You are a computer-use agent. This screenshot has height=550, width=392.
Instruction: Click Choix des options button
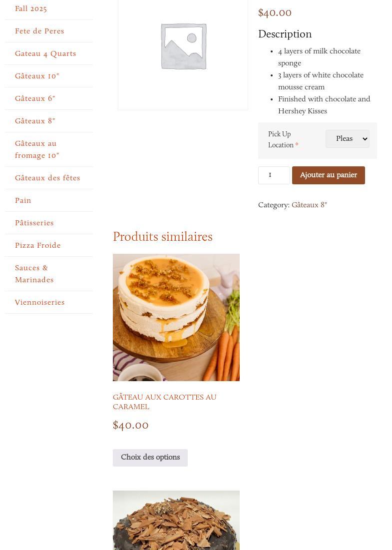click(150, 458)
